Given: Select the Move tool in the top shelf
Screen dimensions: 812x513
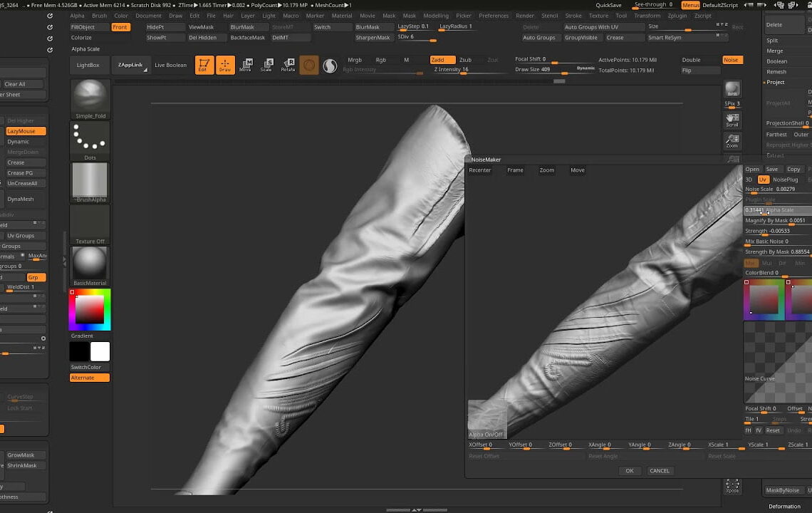Looking at the screenshot, I should (x=246, y=65).
